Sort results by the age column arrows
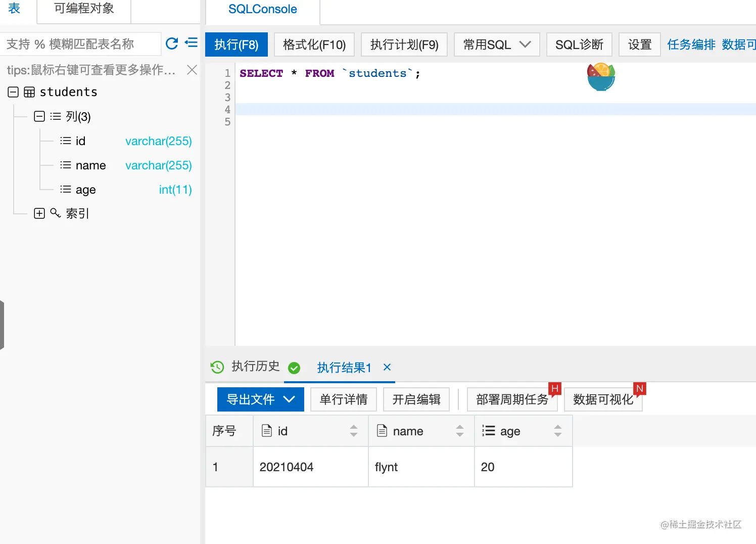 [558, 431]
